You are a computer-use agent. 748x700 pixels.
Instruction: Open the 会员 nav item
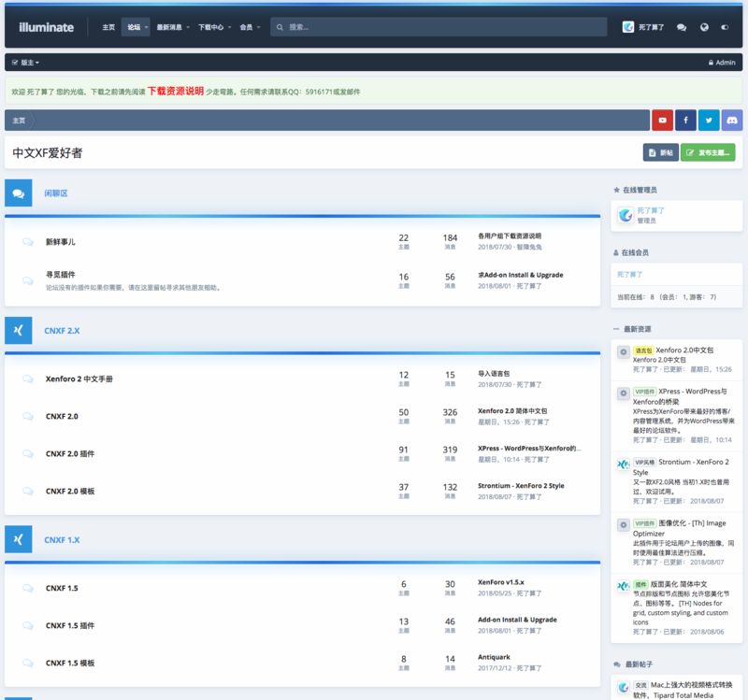click(x=246, y=27)
